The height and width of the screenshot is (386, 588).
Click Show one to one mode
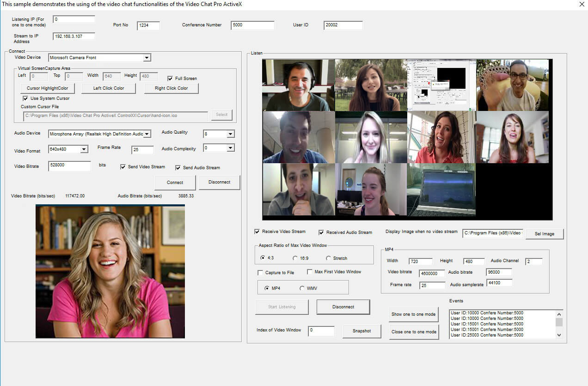coord(413,314)
